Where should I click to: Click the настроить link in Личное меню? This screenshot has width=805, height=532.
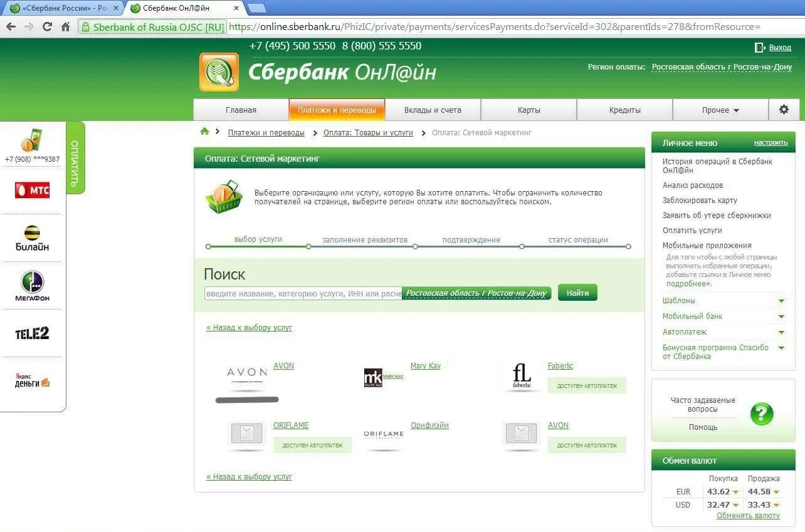click(771, 143)
